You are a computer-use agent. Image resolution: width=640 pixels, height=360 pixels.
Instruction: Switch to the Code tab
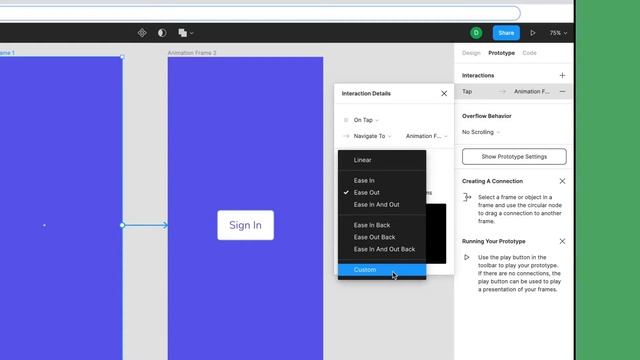529,53
